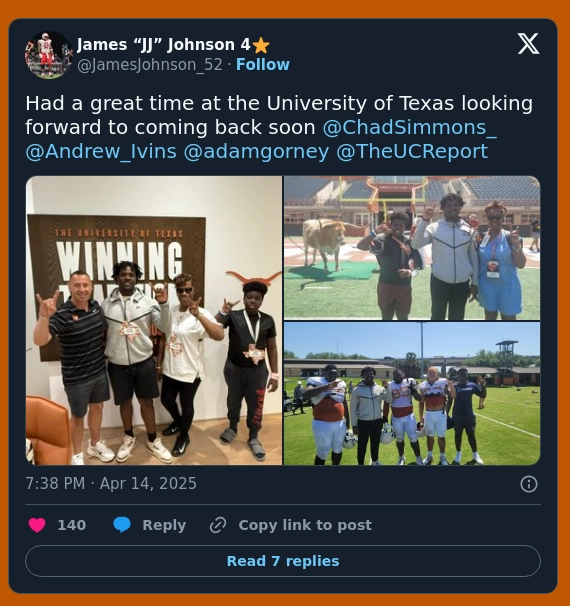View the Winning sign group photo
This screenshot has width=570, height=606.
154,320
